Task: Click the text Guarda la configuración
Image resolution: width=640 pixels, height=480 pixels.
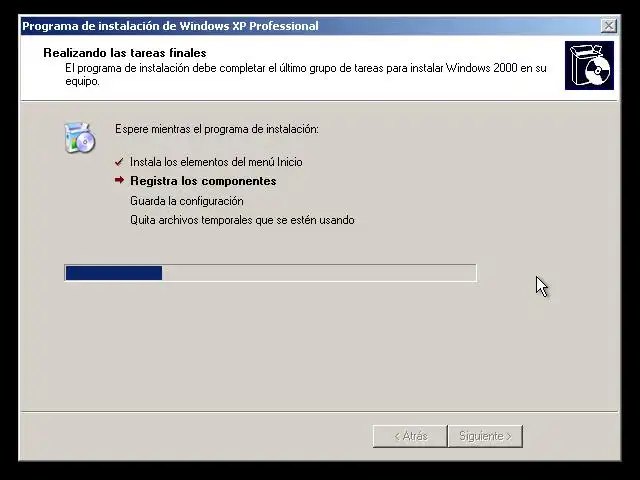Action: pos(187,201)
